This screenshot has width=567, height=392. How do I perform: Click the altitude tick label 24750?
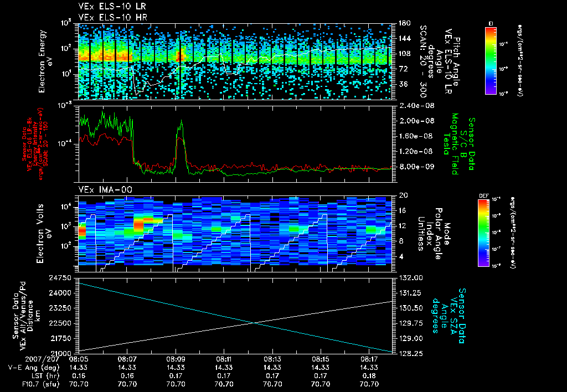(60, 278)
